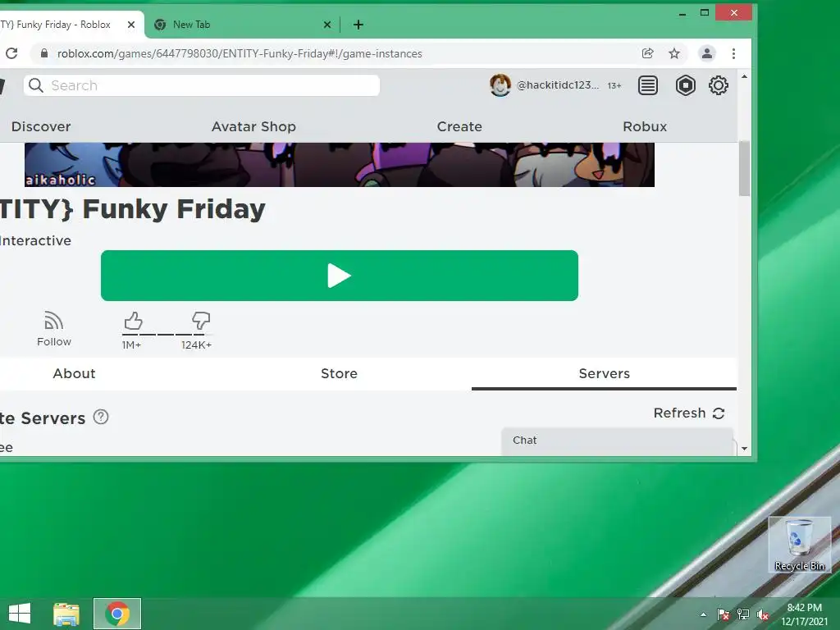The image size is (840, 630).
Task: Click the Interactive developer link
Action: pyautogui.click(x=35, y=240)
